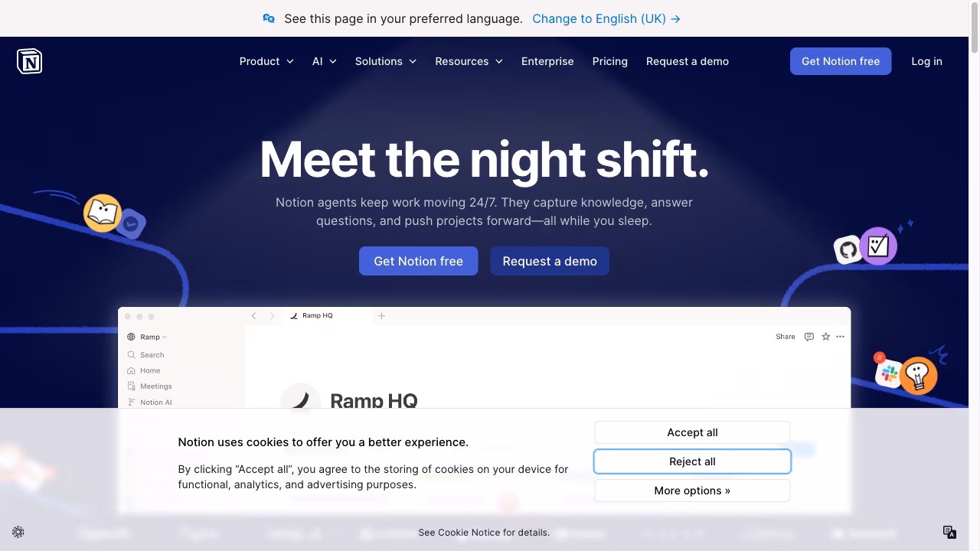Reject all cookies

692,461
